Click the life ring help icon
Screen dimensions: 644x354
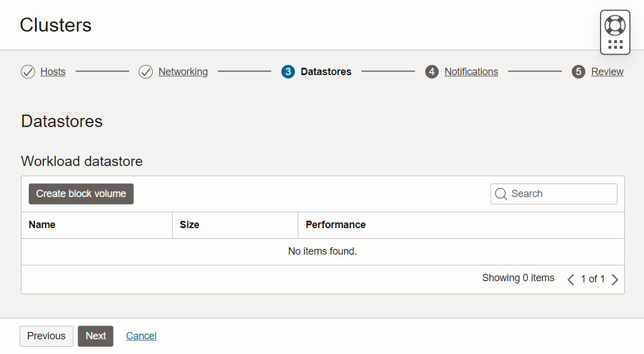click(615, 25)
